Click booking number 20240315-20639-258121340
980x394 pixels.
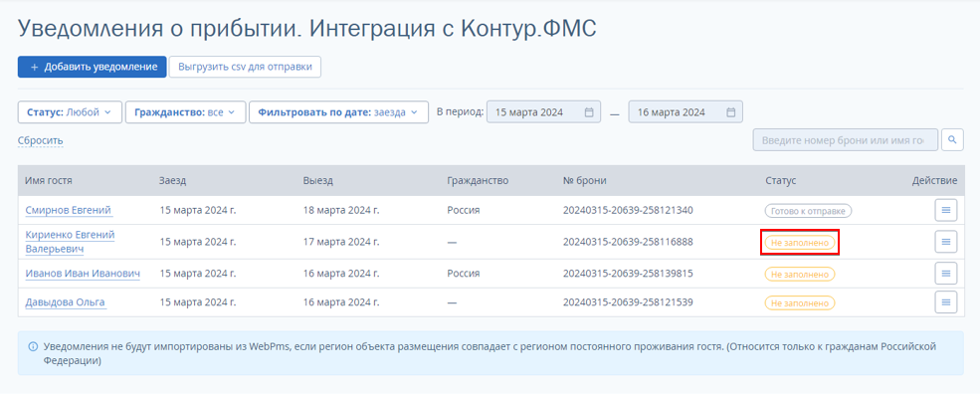click(628, 210)
